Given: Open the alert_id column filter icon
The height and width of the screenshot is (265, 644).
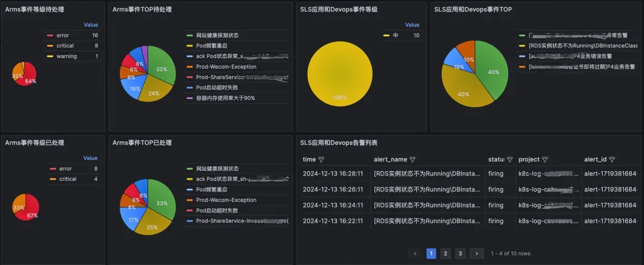Looking at the screenshot, I should coord(612,159).
